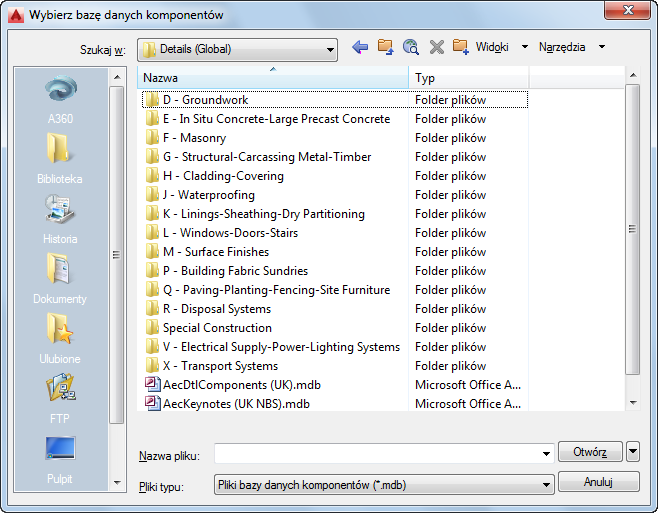The height and width of the screenshot is (513, 658).
Task: Click the Search the Web icon
Action: 411,47
